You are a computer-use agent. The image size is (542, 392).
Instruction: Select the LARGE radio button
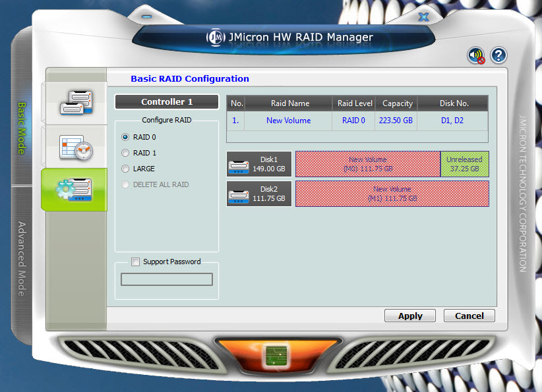point(125,169)
